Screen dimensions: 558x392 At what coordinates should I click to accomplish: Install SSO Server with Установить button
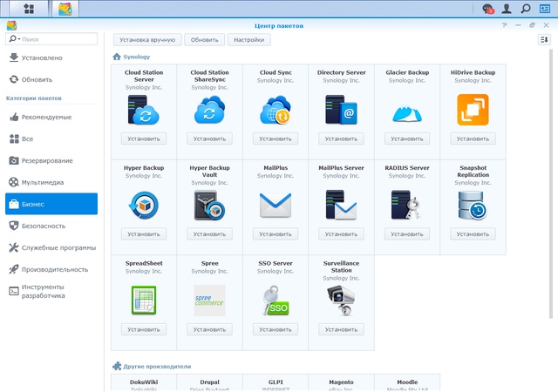pyautogui.click(x=276, y=329)
